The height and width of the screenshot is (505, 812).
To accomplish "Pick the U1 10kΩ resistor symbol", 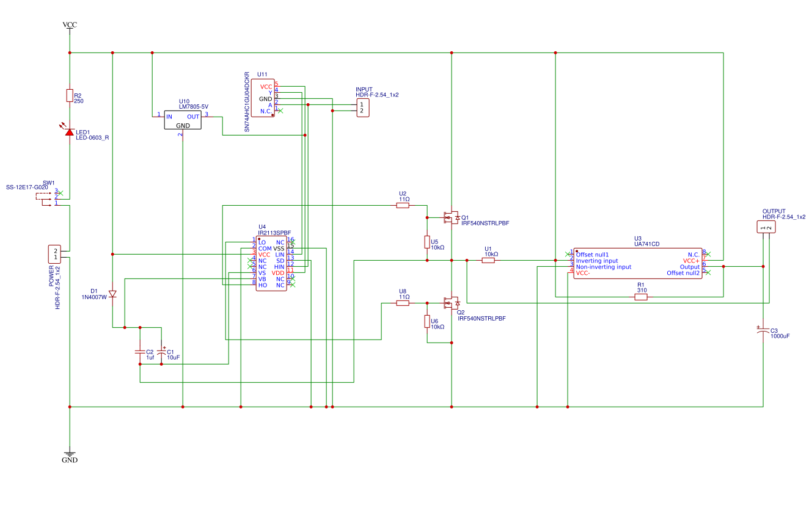I will pos(488,261).
